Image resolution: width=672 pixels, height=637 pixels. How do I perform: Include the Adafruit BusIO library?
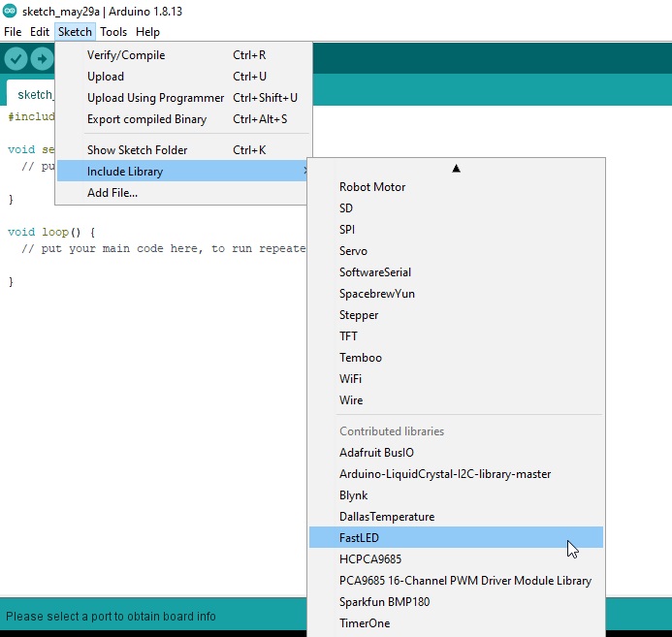pyautogui.click(x=456, y=453)
